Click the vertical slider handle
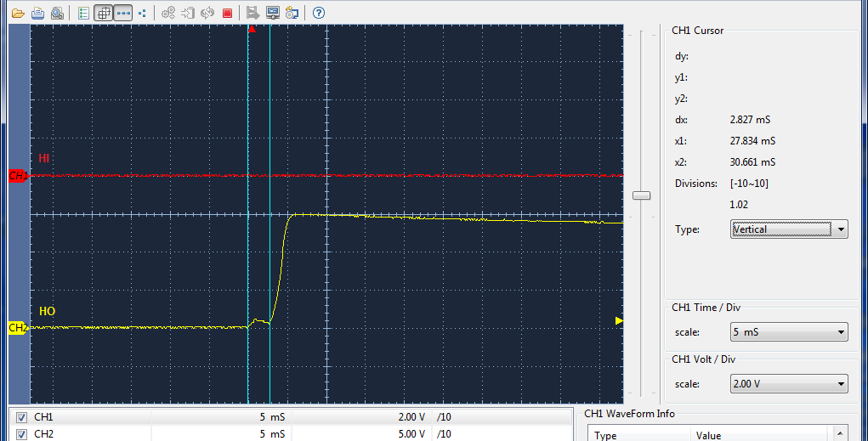 642,195
